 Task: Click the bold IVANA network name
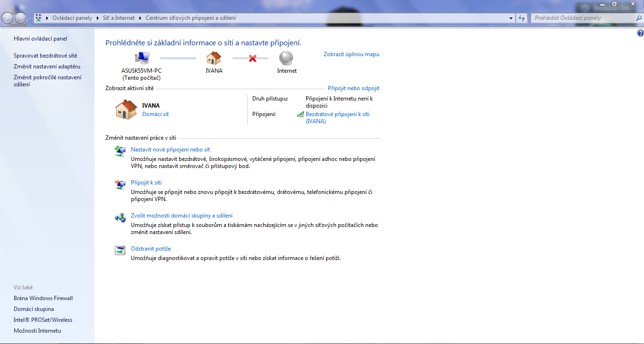151,106
